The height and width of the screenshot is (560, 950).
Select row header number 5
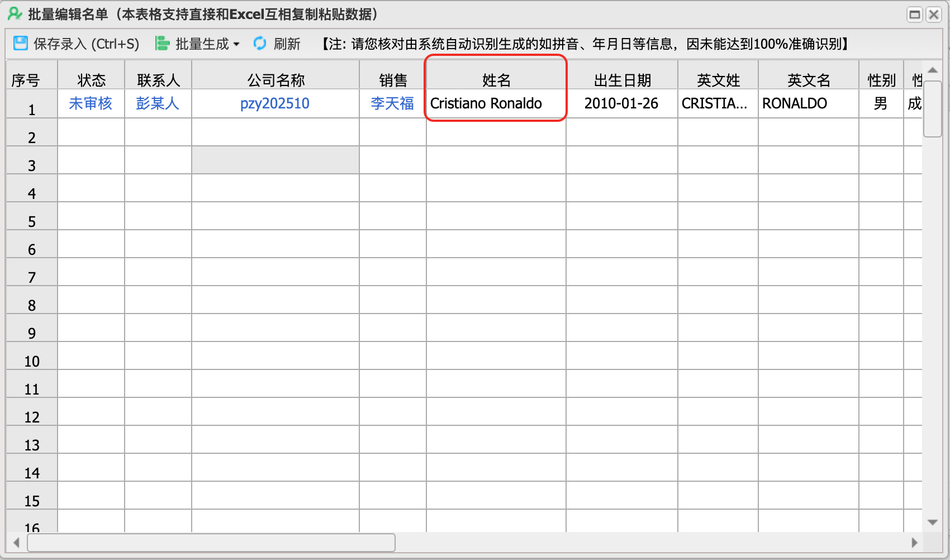[32, 222]
